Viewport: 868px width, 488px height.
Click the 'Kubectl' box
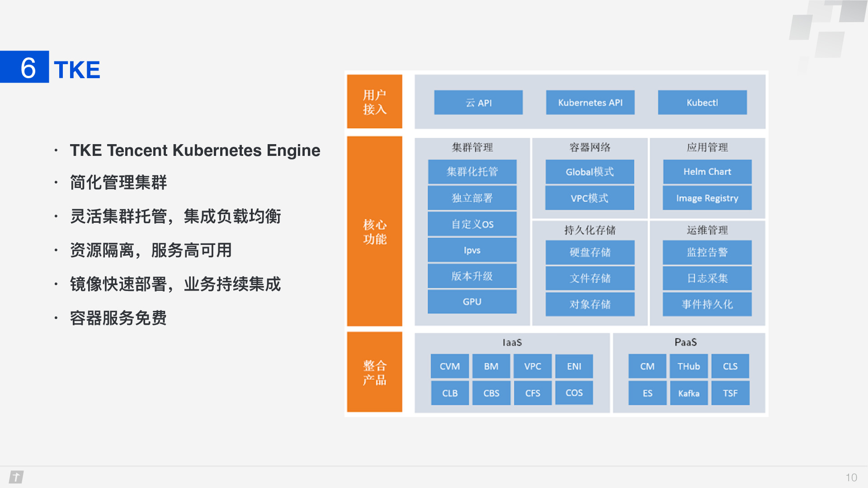(702, 103)
